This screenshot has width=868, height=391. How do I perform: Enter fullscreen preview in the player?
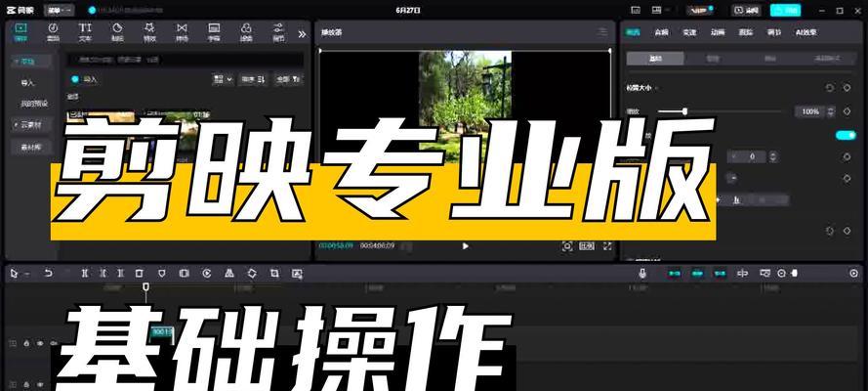coord(607,246)
